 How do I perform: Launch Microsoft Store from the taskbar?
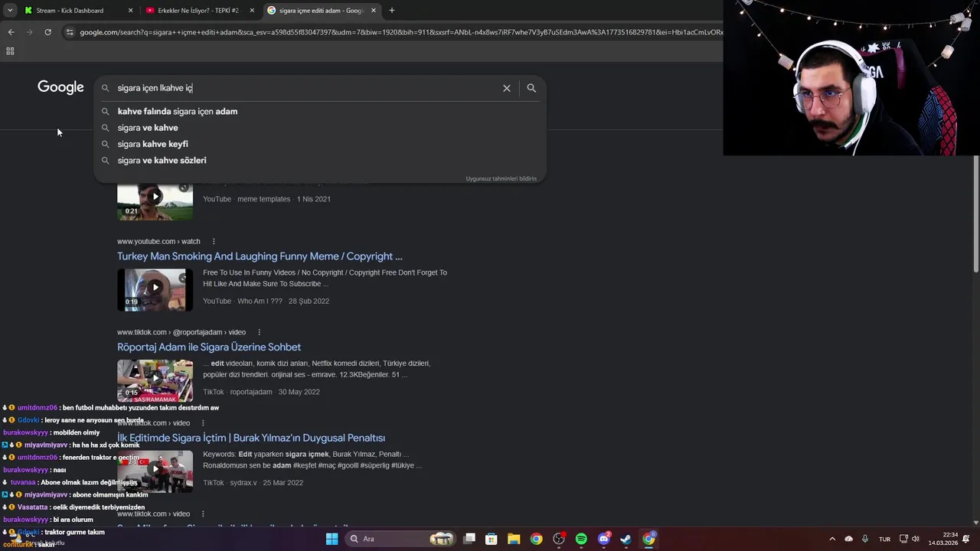pos(492,539)
